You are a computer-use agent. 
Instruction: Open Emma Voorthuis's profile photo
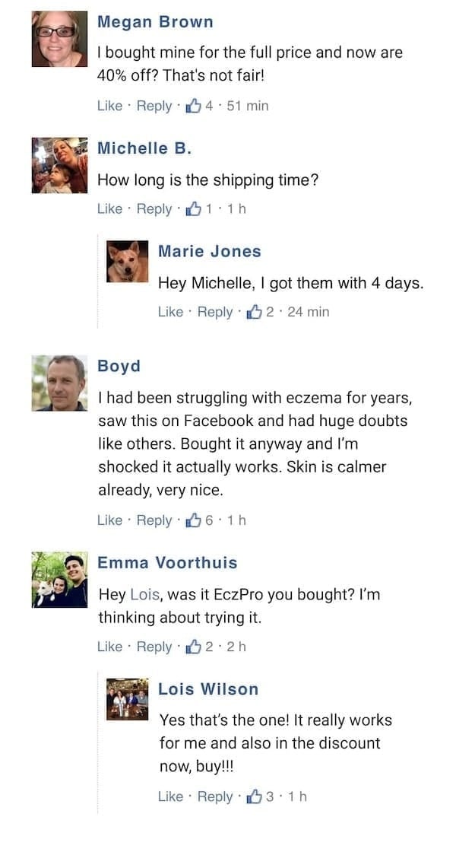pyautogui.click(x=59, y=580)
